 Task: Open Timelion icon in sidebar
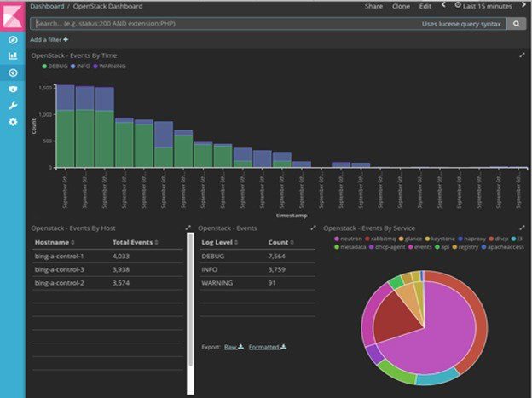click(x=13, y=89)
